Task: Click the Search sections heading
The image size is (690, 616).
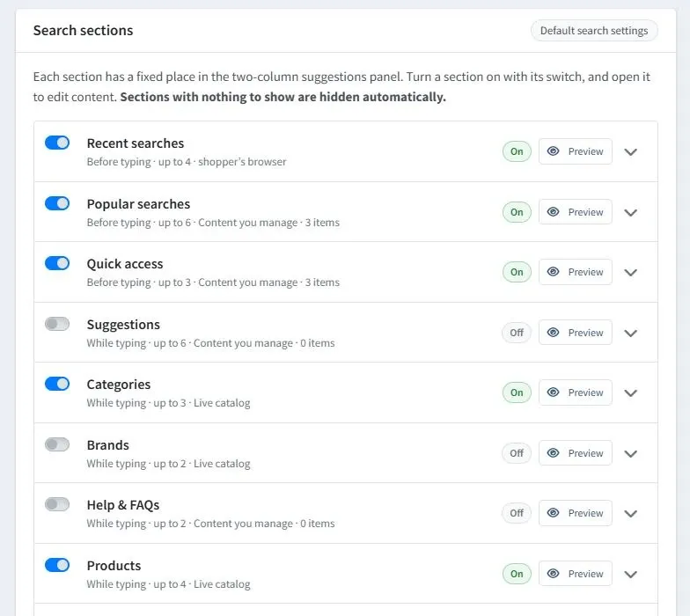Action: (x=83, y=30)
